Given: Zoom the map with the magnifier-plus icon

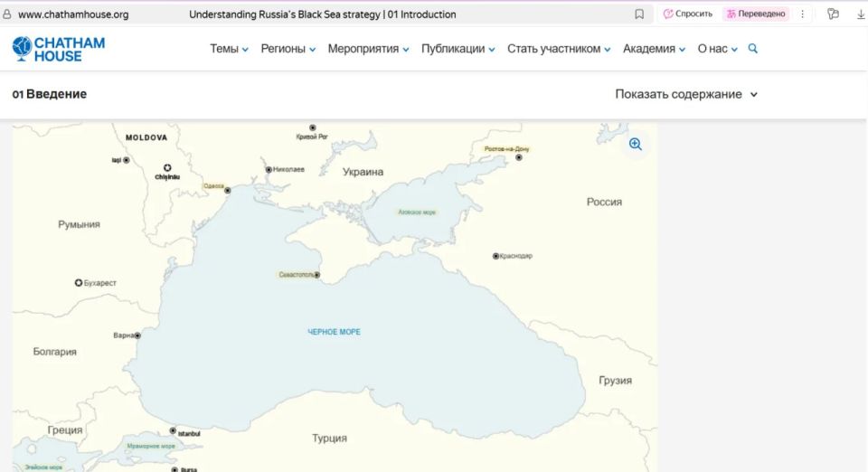Looking at the screenshot, I should click(x=636, y=145).
